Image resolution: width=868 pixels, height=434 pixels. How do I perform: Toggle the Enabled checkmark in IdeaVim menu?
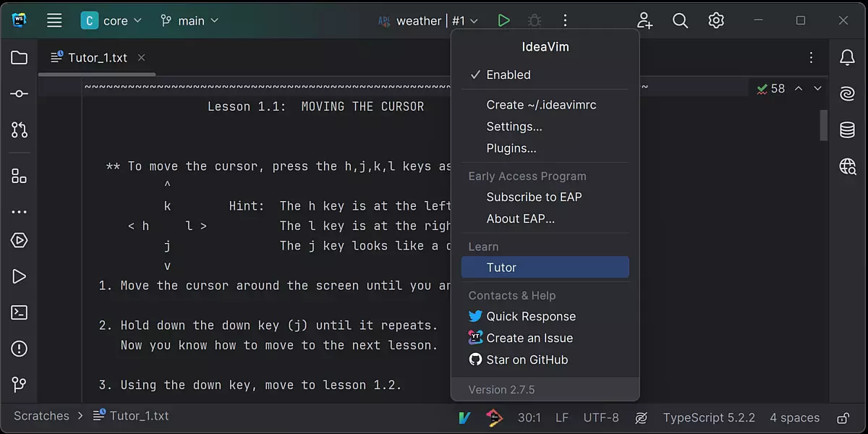(508, 75)
